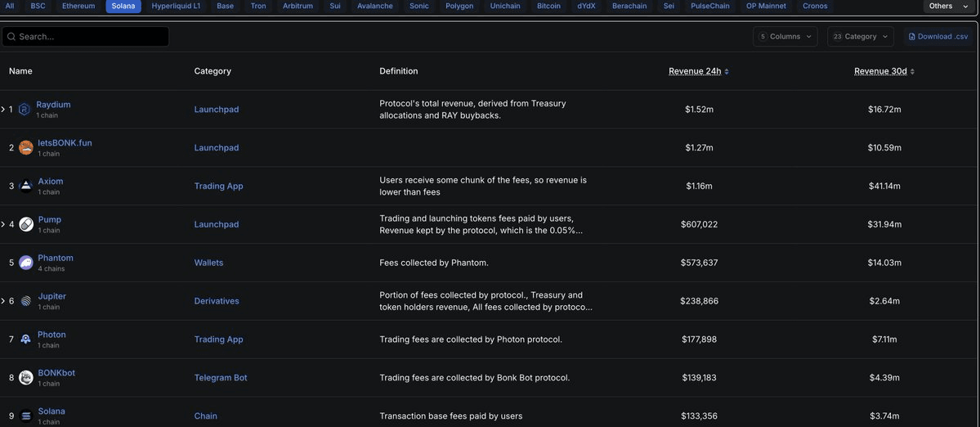
Task: Expand the Jupiter row chevron
Action: 3,301
